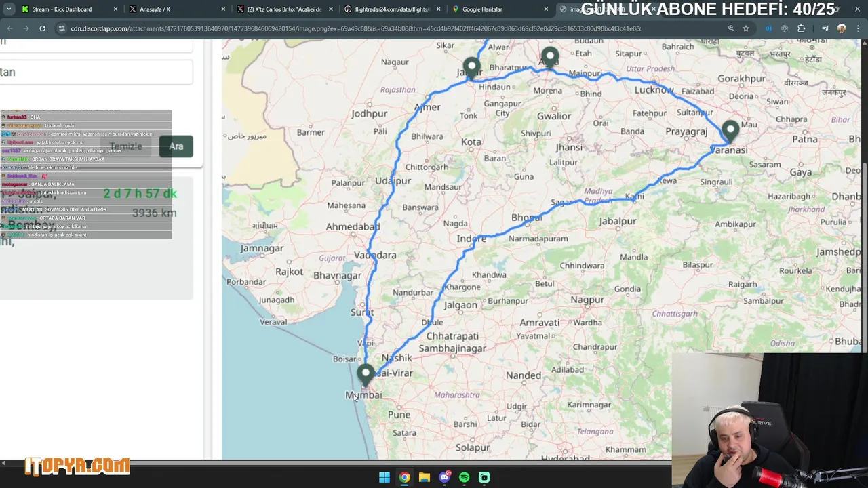Close the Stream - Kick Dashboard tab
Screen dimensions: 868x488
115,9
